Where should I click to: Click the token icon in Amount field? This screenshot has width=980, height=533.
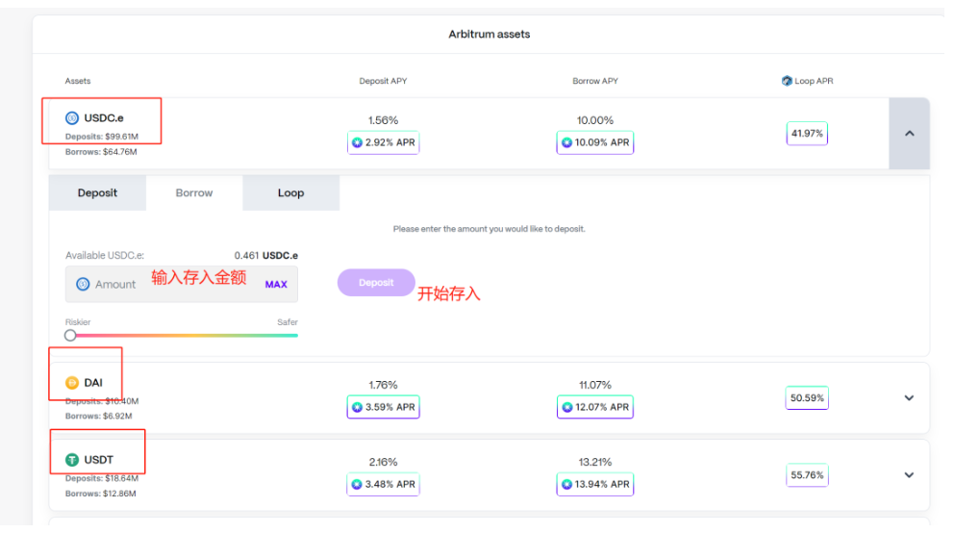tap(83, 284)
